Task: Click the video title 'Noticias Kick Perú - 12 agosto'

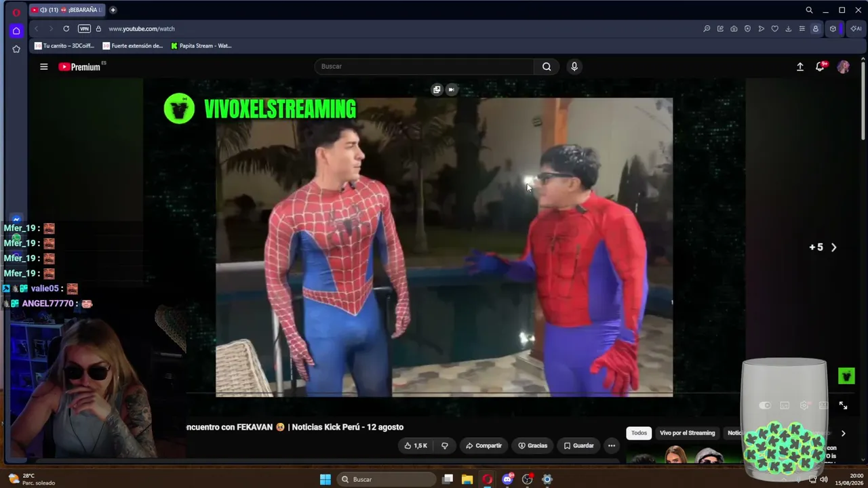Action: (348, 427)
